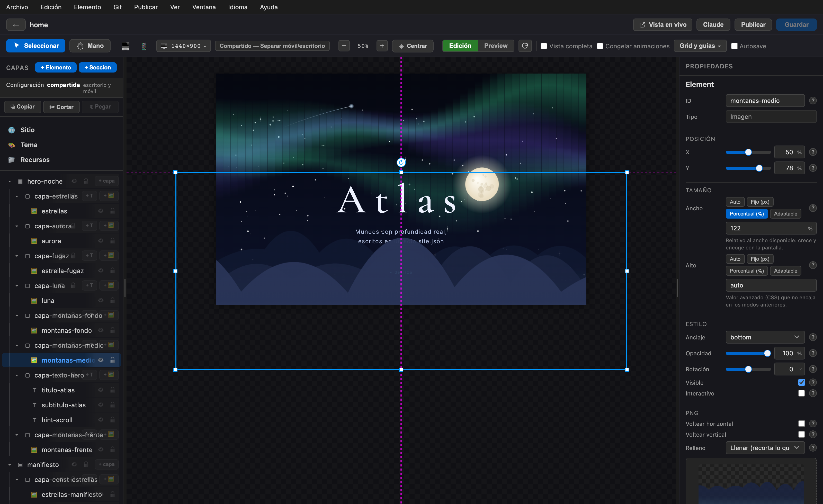Toggle visibility of estrellas layer
This screenshot has height=504, width=823.
[101, 211]
